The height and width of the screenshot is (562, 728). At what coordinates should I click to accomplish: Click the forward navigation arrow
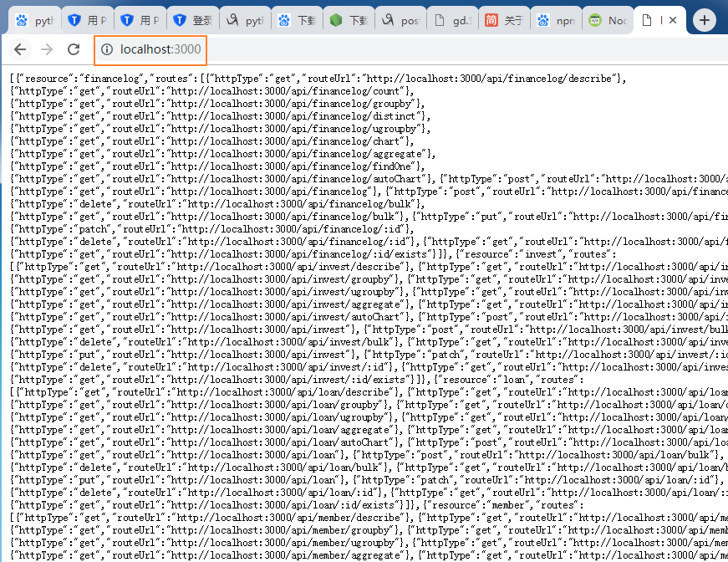47,49
